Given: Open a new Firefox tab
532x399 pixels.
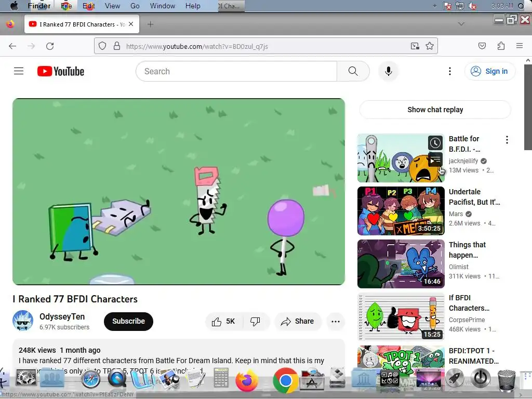Looking at the screenshot, I should [x=150, y=24].
